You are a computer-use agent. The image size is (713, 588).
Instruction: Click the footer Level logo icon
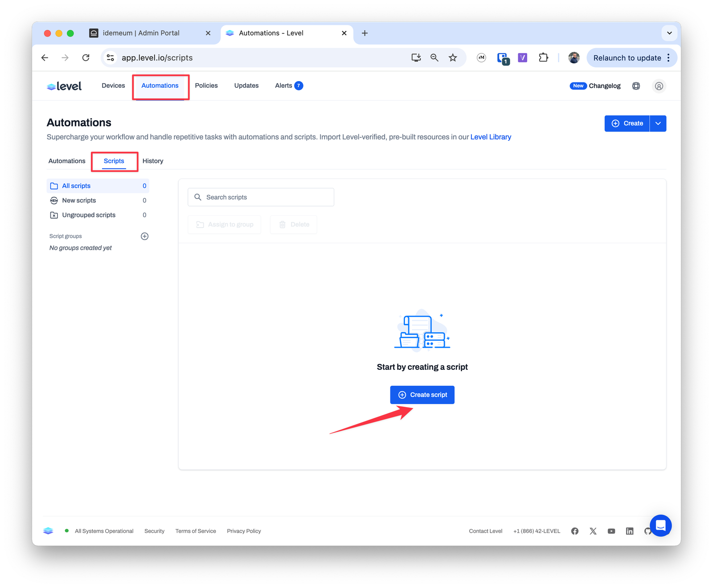(x=48, y=531)
